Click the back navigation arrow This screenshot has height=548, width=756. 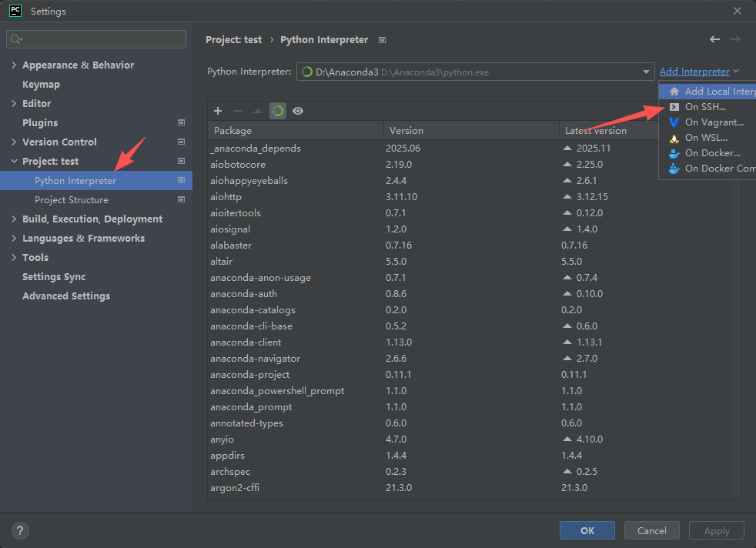click(714, 39)
